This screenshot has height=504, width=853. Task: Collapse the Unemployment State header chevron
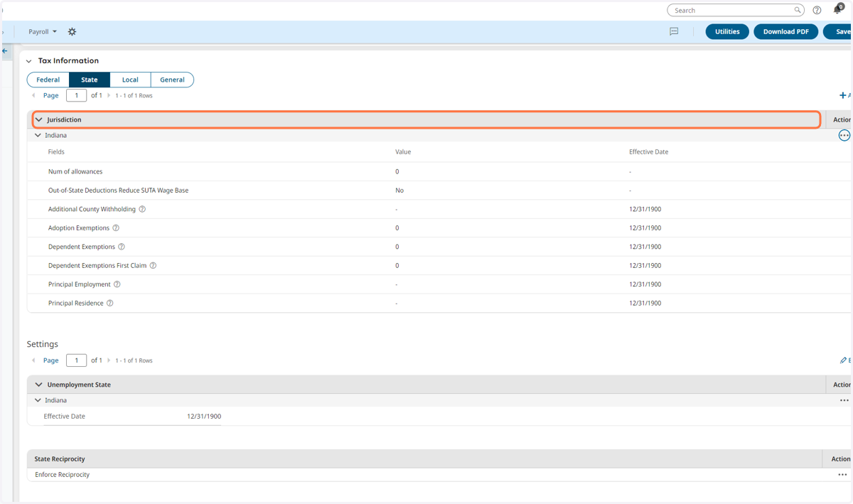[x=39, y=385]
